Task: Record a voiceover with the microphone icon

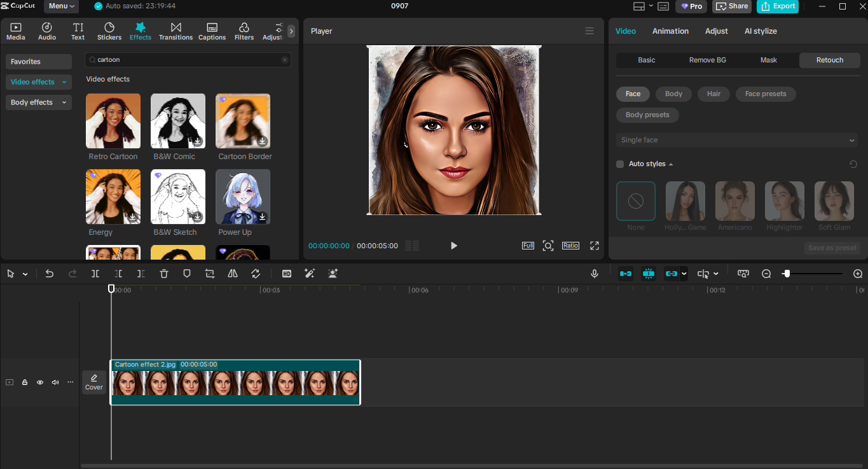Action: [x=594, y=273]
